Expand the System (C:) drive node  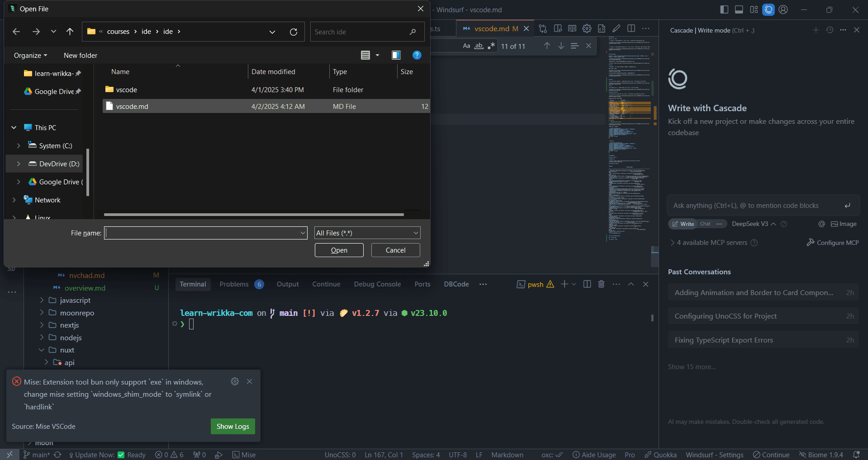19,146
